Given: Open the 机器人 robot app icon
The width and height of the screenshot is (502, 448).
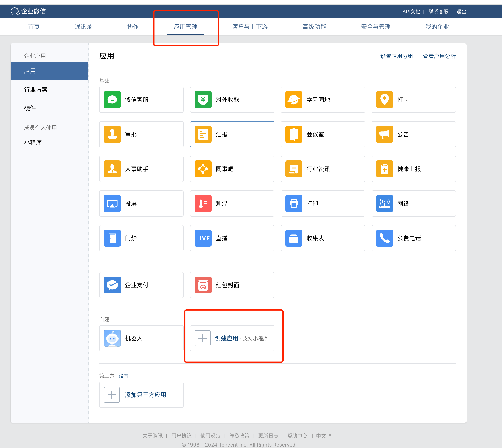Looking at the screenshot, I should tap(112, 338).
